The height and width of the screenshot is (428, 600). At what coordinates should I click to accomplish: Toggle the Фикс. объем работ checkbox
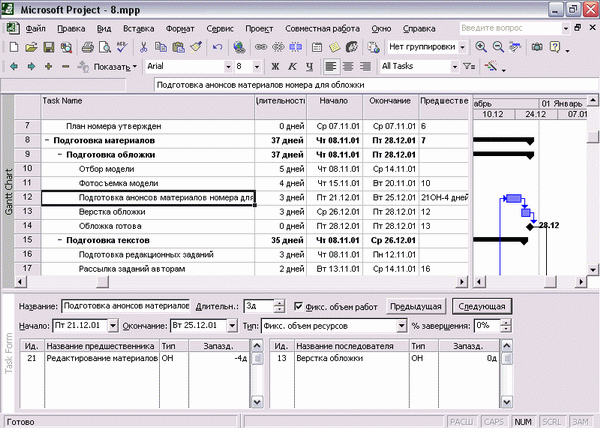(x=298, y=306)
